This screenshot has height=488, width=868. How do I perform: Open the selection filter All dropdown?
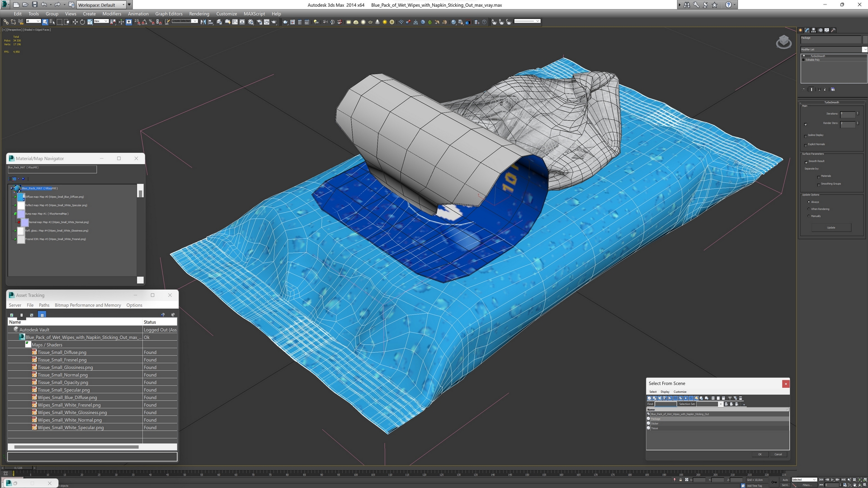tap(33, 21)
